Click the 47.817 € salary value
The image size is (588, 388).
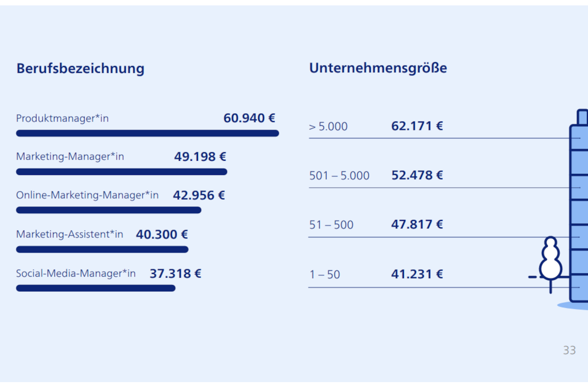click(x=417, y=225)
